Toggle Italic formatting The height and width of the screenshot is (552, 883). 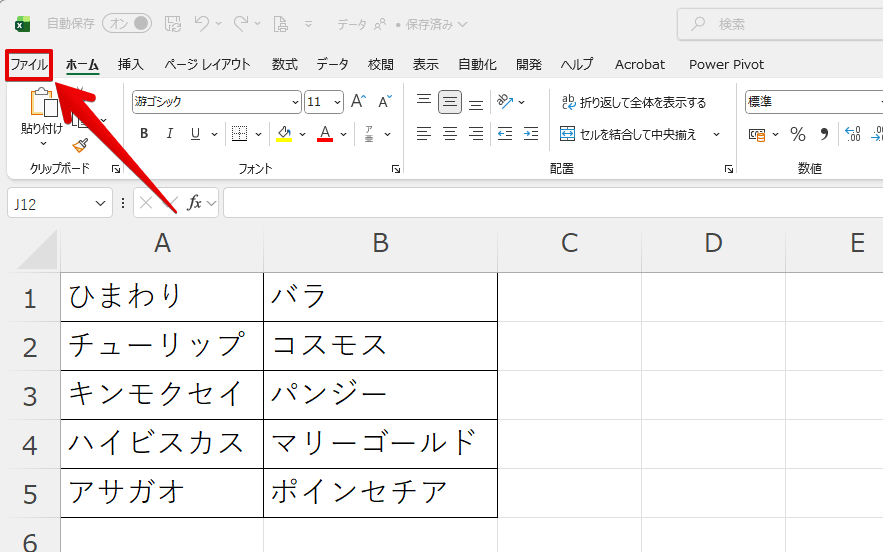170,133
